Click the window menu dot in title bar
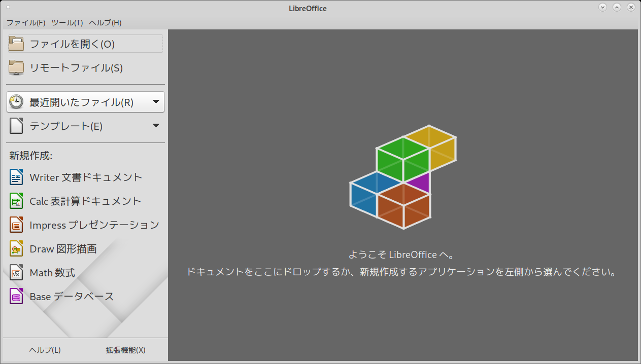The image size is (641, 364). (8, 7)
